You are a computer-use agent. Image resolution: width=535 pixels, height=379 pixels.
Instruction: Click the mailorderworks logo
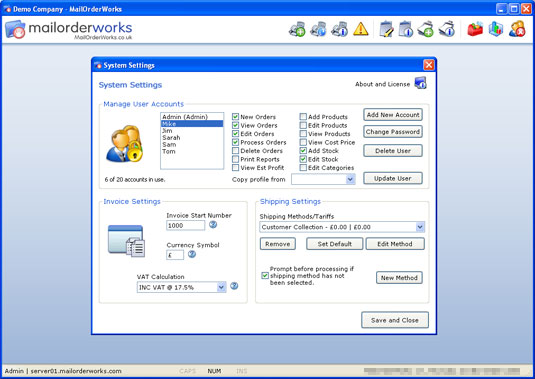[x=69, y=30]
